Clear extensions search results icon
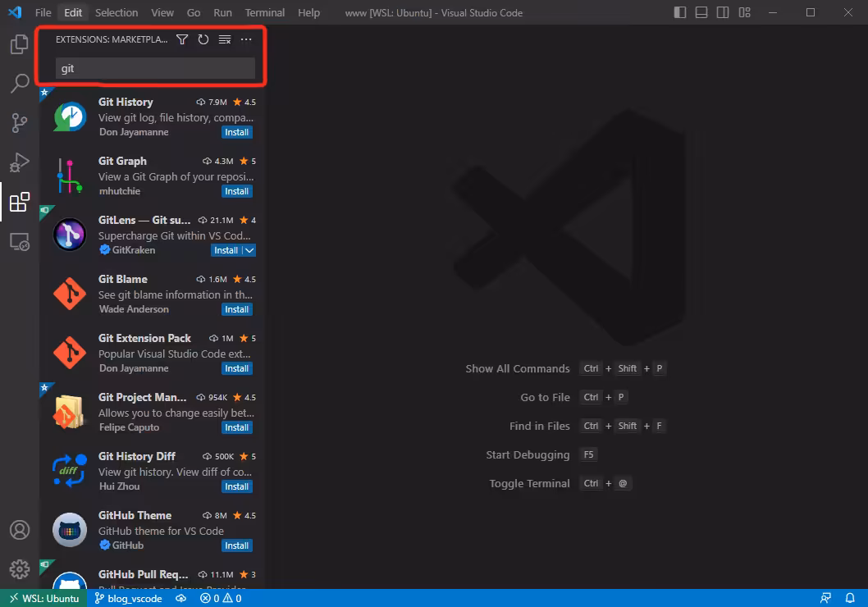 click(x=225, y=39)
